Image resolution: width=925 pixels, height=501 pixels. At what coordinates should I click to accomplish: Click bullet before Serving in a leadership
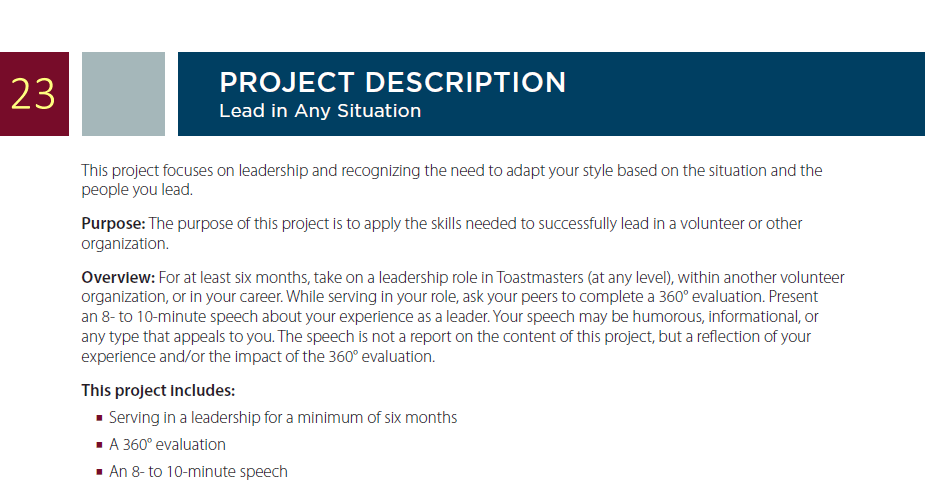point(99,418)
